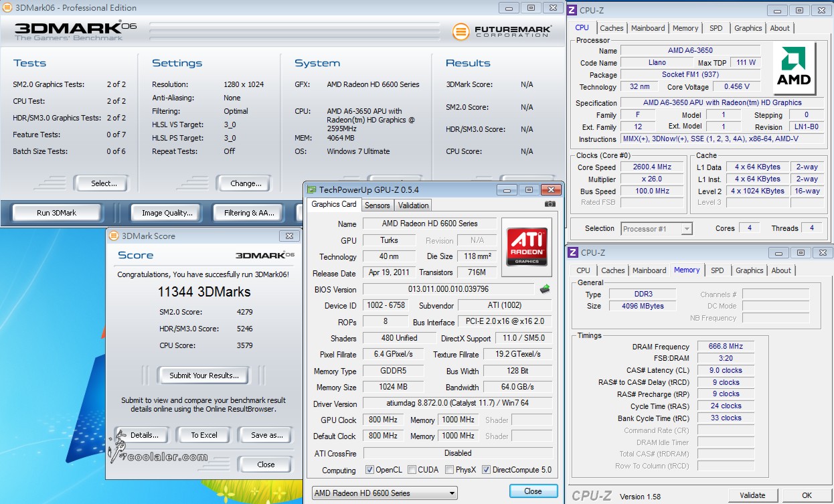Click the To Excel button
This screenshot has width=834, height=504.
[204, 435]
